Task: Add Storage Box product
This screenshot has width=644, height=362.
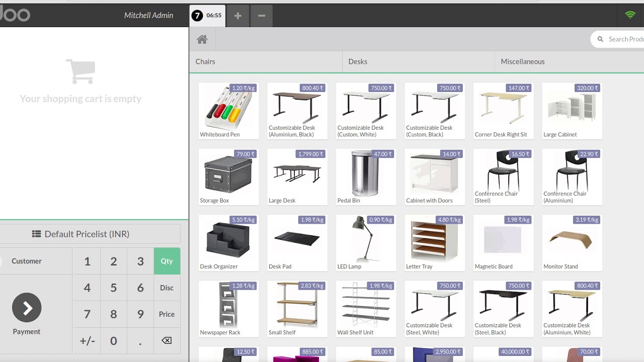Action: [x=228, y=177]
